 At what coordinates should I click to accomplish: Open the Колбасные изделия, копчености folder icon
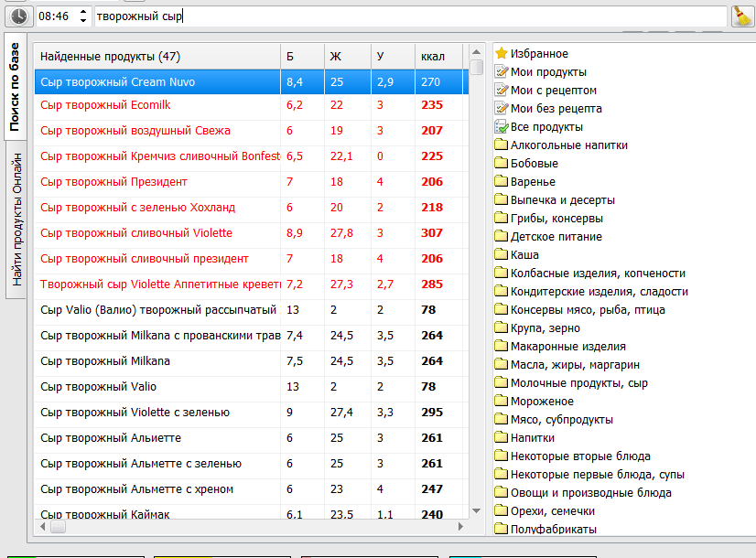tap(502, 273)
